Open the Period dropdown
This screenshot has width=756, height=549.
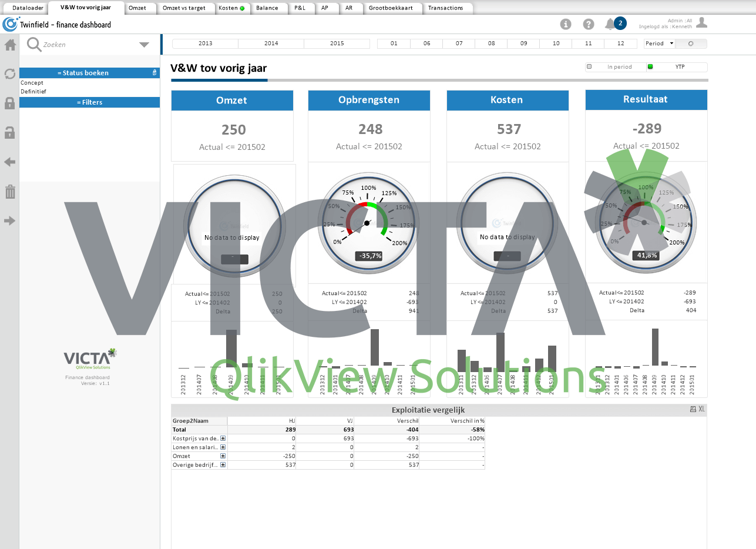click(x=660, y=43)
